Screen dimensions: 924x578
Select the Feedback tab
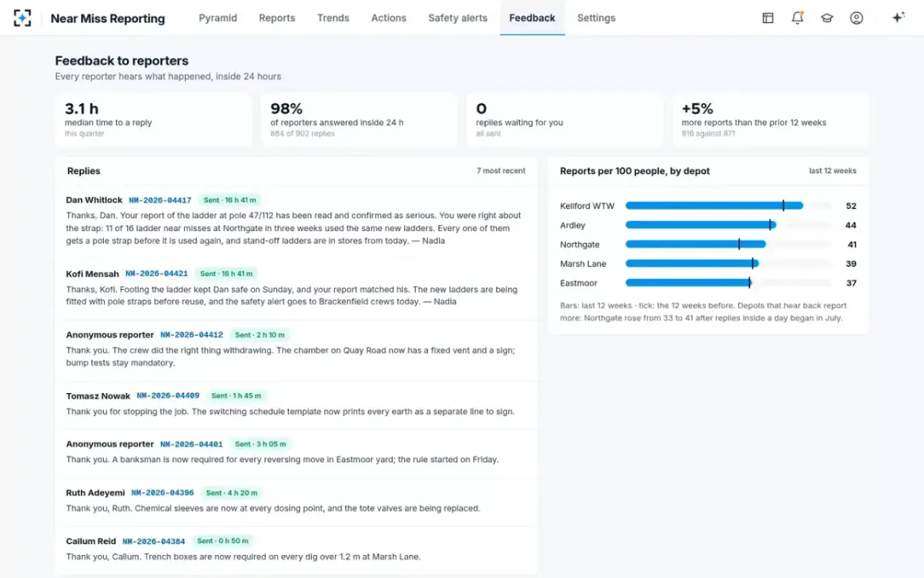pyautogui.click(x=532, y=18)
